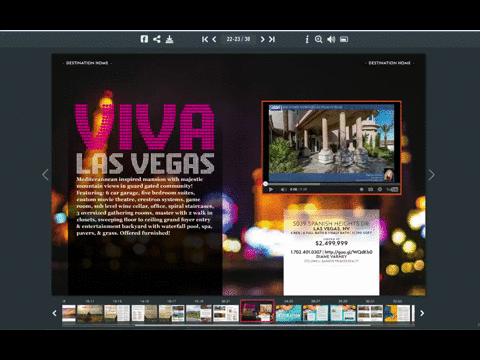Image resolution: width=480 pixels, height=360 pixels.
Task: Download the publication via the download icon
Action: (169, 39)
